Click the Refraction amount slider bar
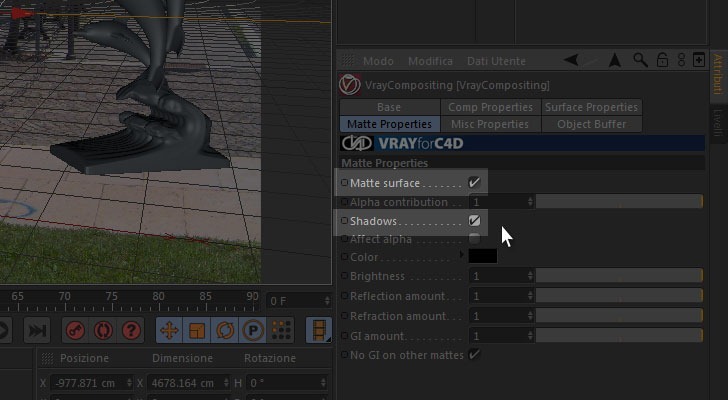 coord(619,316)
